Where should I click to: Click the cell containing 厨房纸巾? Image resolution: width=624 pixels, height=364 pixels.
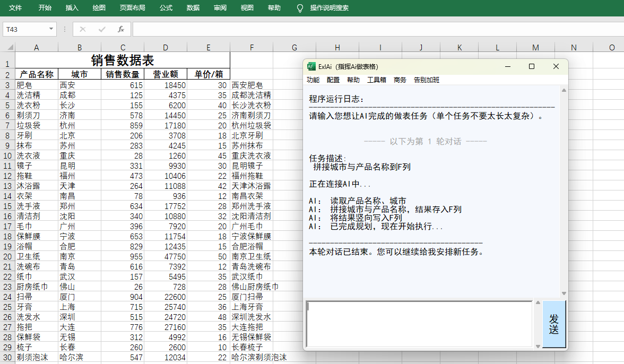(x=37, y=287)
